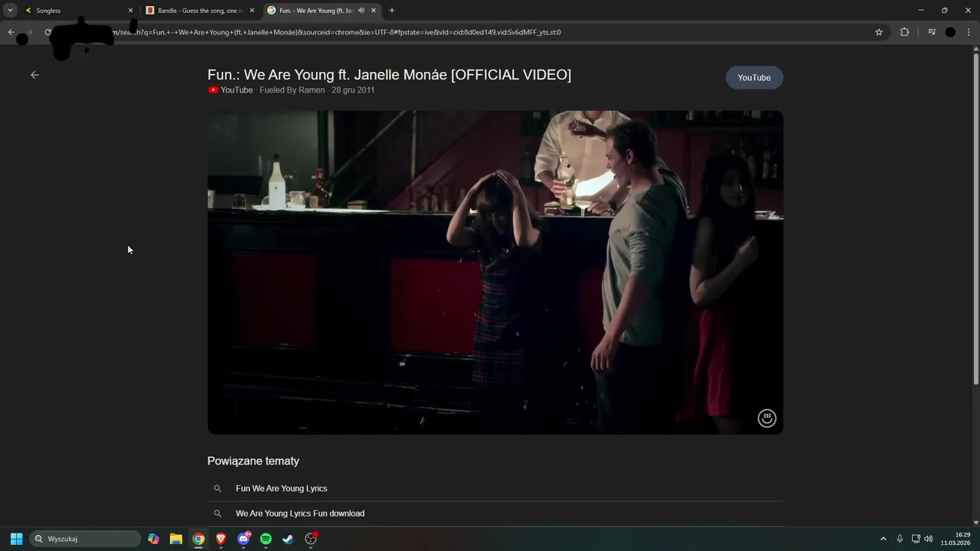Open Spotify from the taskbar
980x551 pixels.
tap(266, 539)
